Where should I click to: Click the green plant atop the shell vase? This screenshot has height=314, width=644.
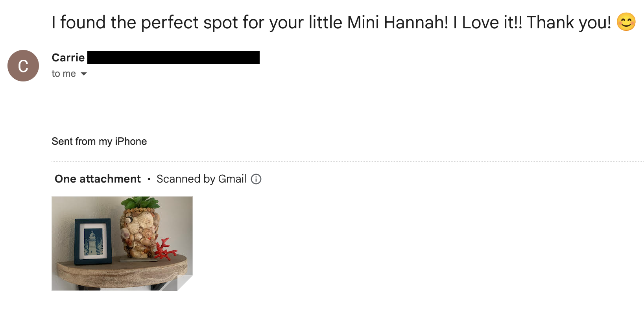(x=141, y=203)
